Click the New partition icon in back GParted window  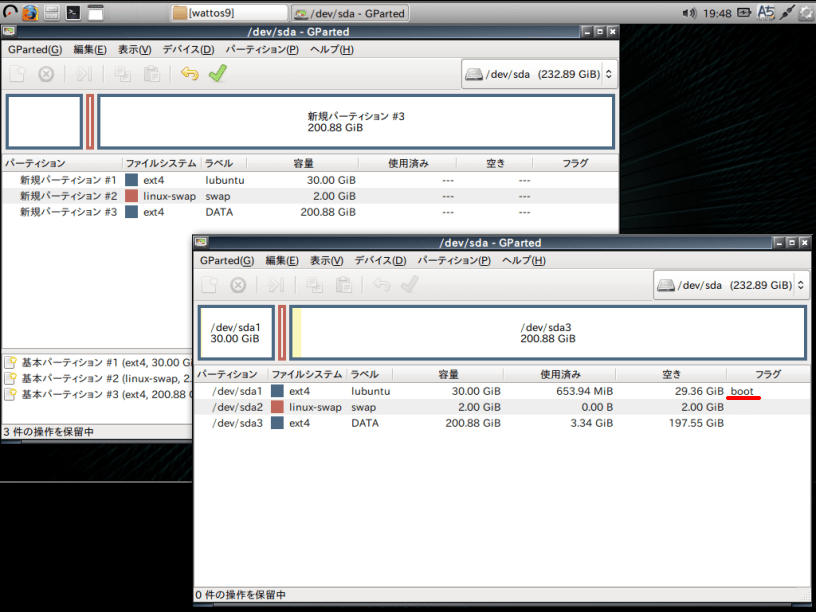(17, 74)
